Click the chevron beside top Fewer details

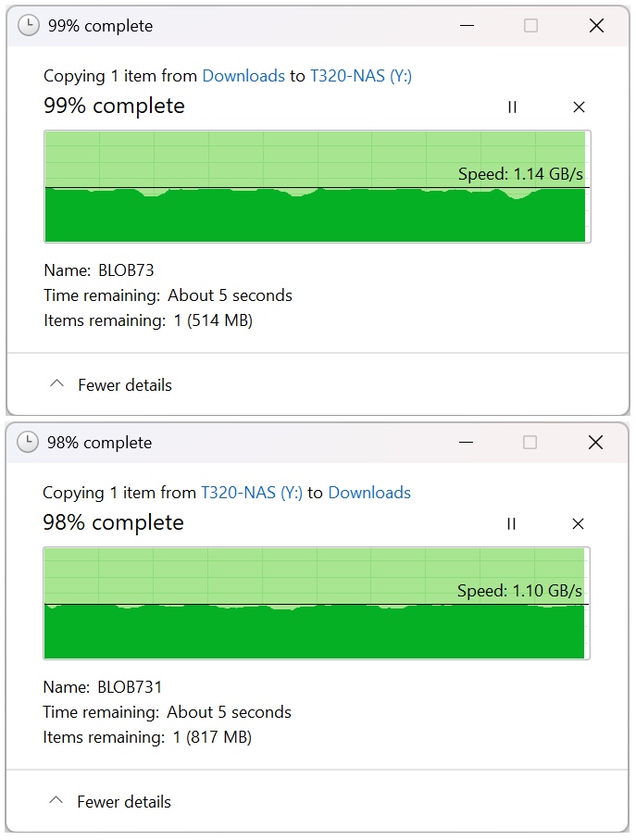pos(56,383)
